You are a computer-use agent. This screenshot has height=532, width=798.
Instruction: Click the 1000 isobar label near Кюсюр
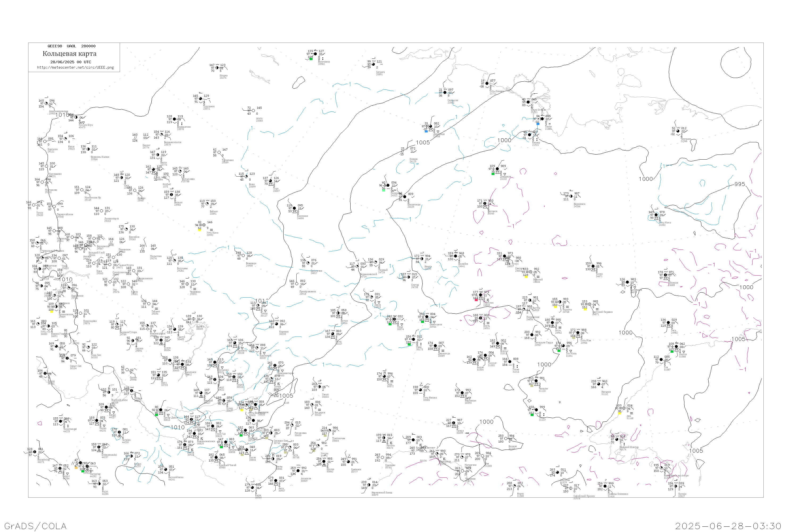point(504,140)
